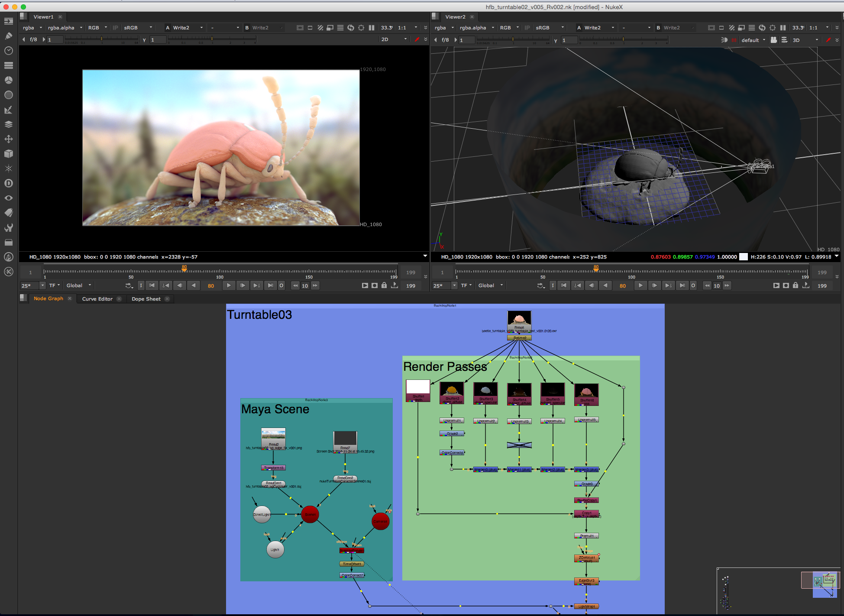The image size is (844, 616).
Task: Toggle the lock frame range icon in Viewer1
Action: tap(384, 285)
